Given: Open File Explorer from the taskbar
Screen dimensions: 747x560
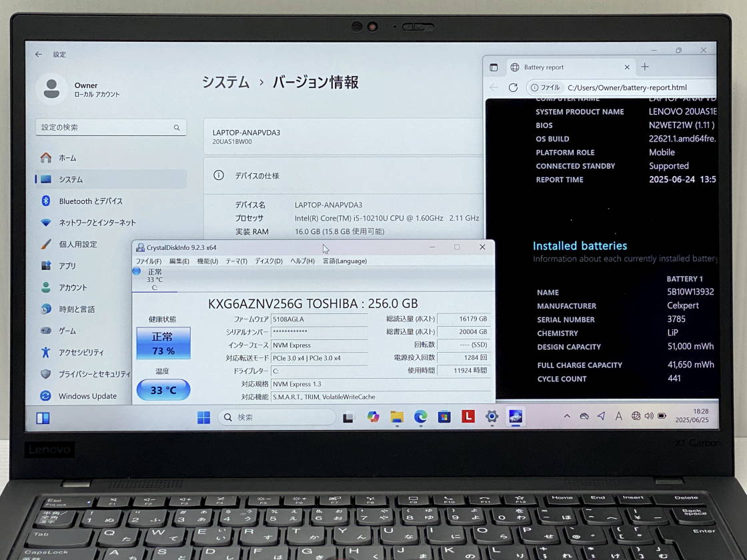Looking at the screenshot, I should (397, 417).
